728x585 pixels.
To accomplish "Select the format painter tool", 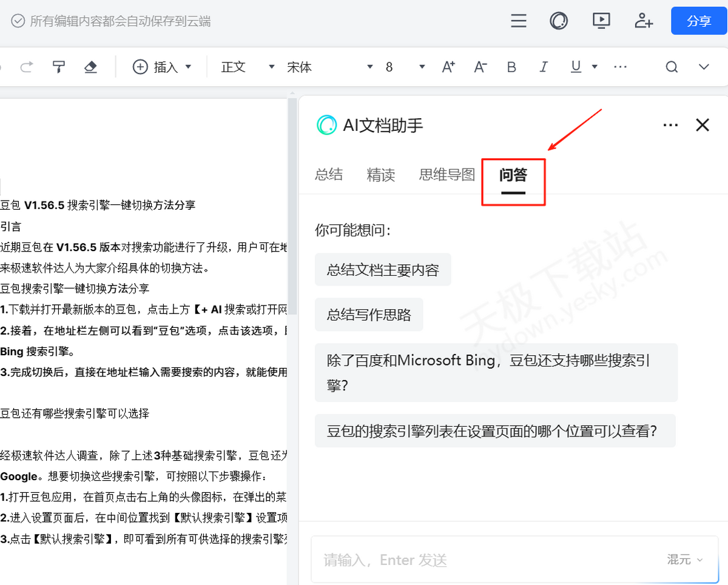I will 59,67.
